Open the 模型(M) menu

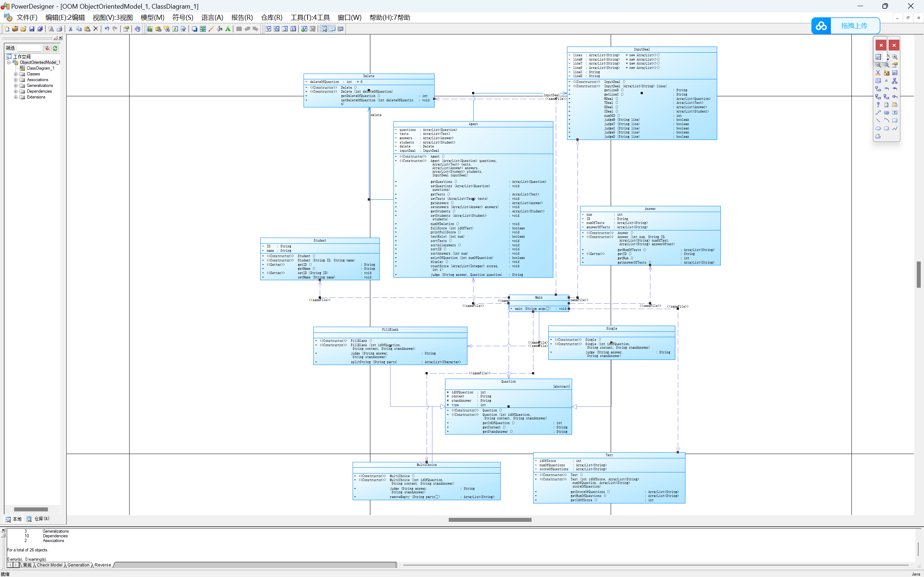(152, 18)
